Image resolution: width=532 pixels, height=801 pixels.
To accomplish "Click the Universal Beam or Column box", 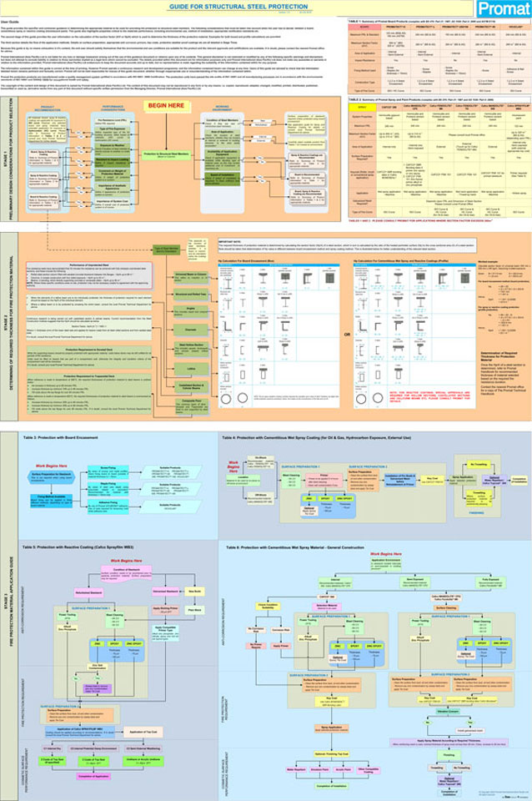I will click(x=190, y=277).
